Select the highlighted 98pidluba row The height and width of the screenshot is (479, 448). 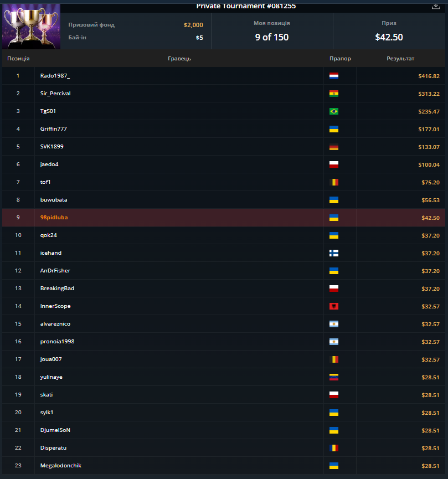(x=224, y=218)
